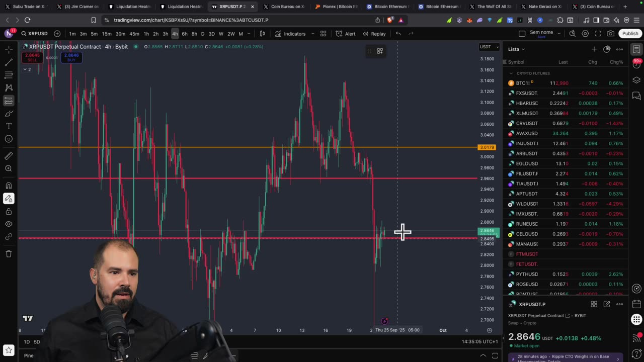Open the favorites star toolbar

click(x=9, y=350)
